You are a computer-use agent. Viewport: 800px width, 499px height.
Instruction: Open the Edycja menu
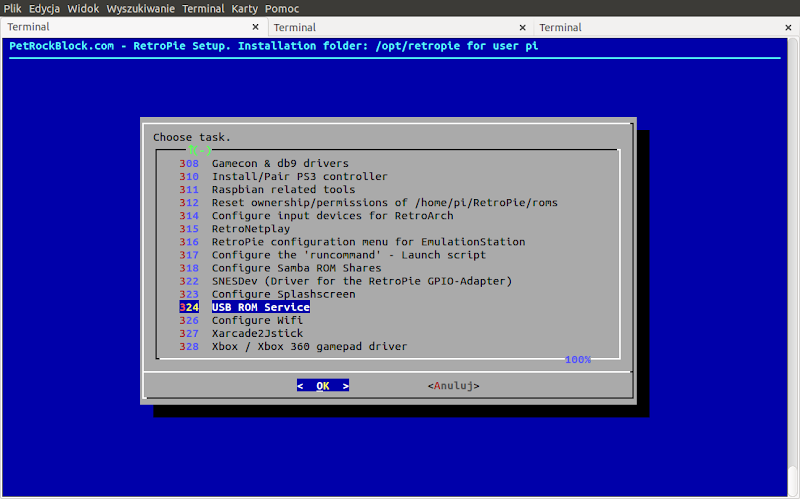click(44, 9)
